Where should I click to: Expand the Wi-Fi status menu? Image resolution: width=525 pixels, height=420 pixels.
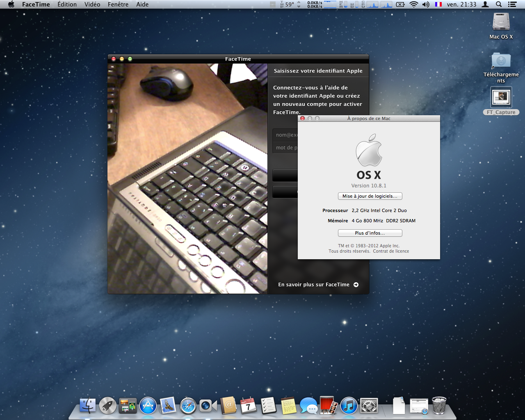pyautogui.click(x=414, y=5)
